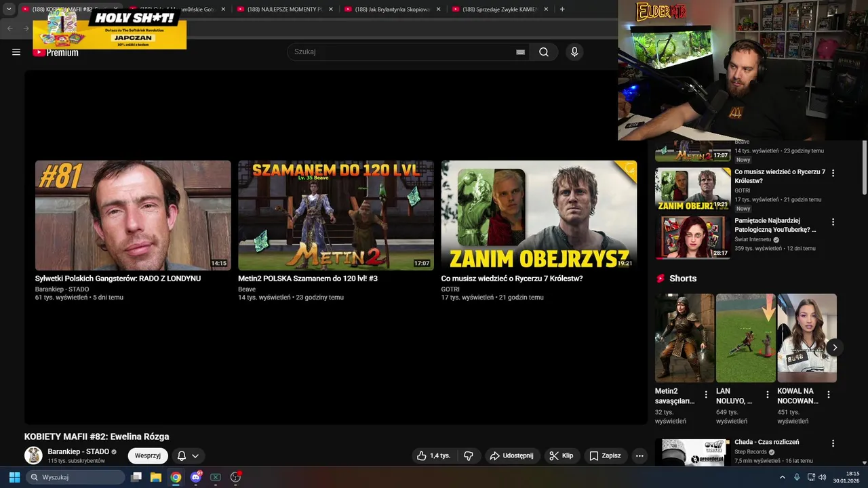Open large Zanim Obejrzysz video thumbnail
Screen dimensions: 868x488
539,216
